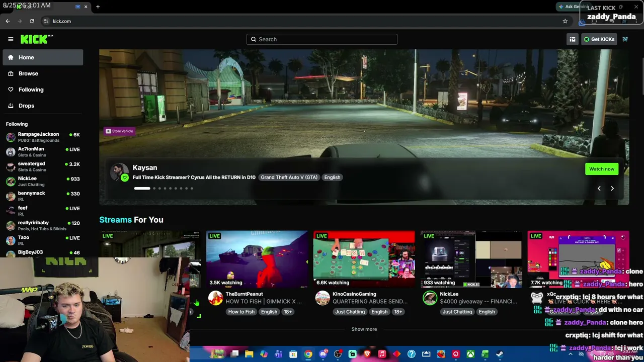Click the Kick logo
This screenshot has height=362, width=644.
(37, 39)
